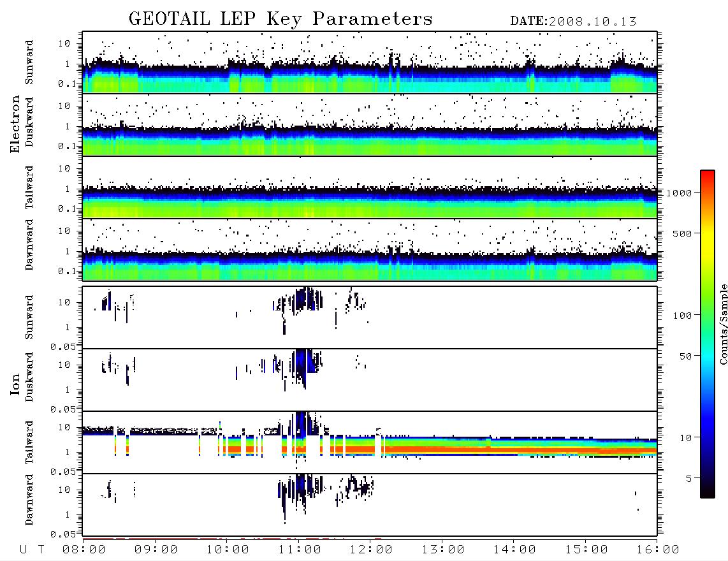Click the "U T" time axis label
The width and height of the screenshot is (728, 561).
[32, 550]
